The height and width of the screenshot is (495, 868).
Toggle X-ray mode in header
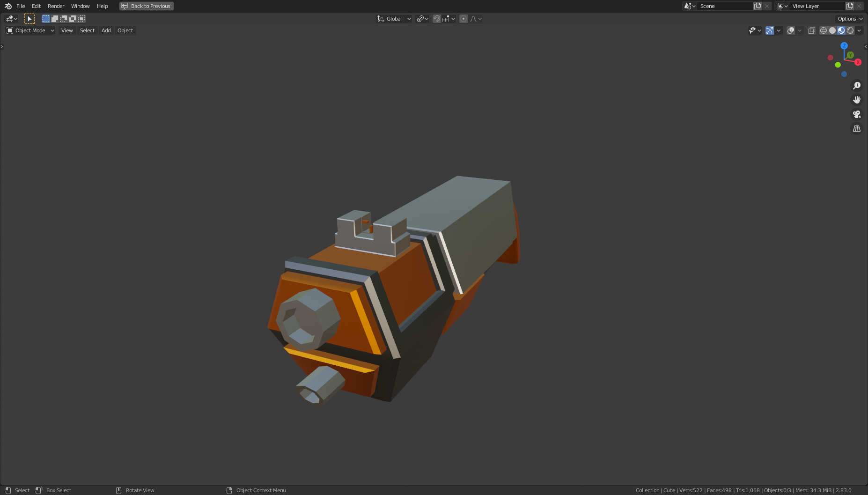tap(812, 30)
